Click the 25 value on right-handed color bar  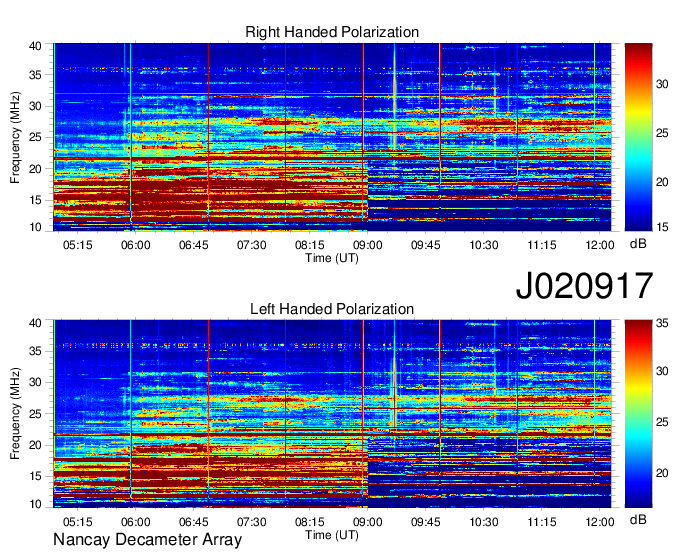click(662, 133)
